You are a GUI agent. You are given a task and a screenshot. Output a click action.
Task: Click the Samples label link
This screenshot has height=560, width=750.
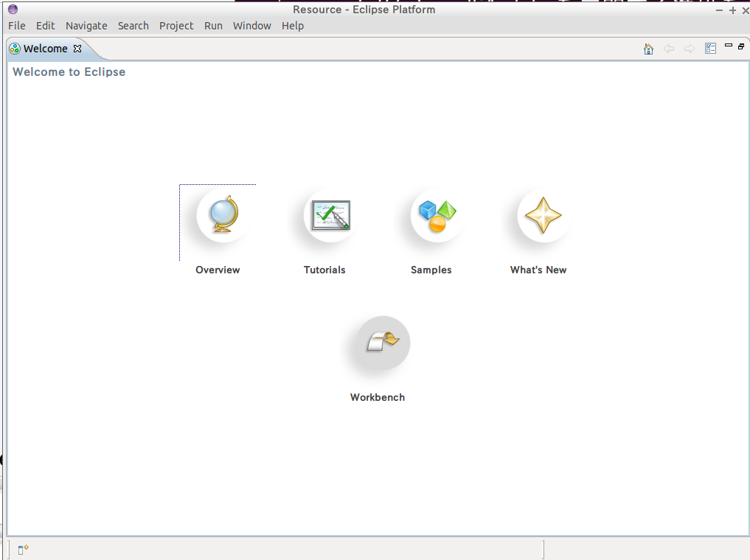[x=431, y=270]
